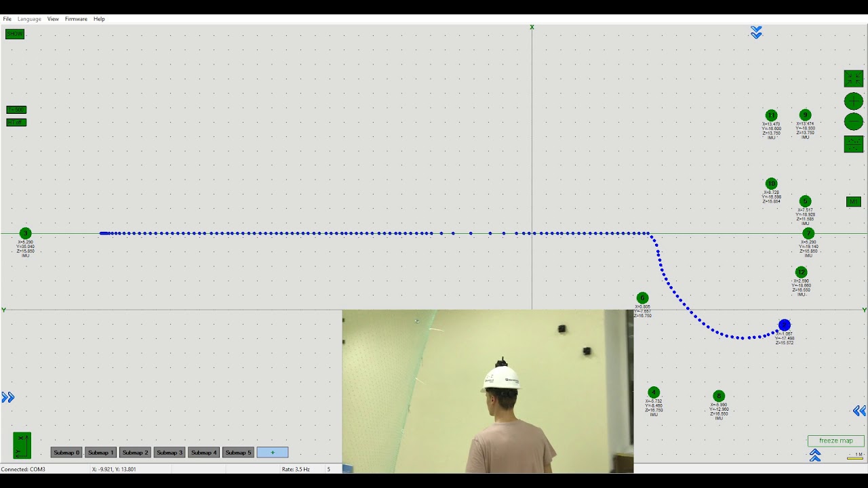Screen dimensions: 868x488
Task: Zoom out with the minus circle
Action: click(853, 122)
